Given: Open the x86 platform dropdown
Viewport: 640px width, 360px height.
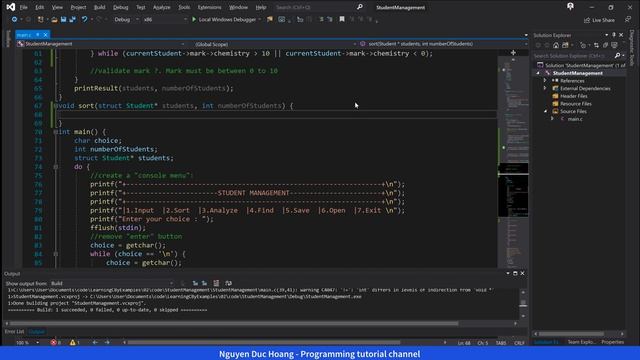Looking at the screenshot, I should pyautogui.click(x=165, y=19).
